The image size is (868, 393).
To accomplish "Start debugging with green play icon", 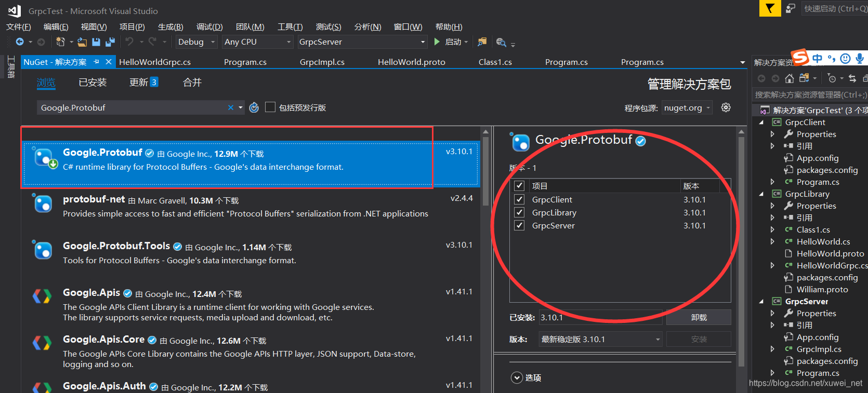I will (437, 42).
